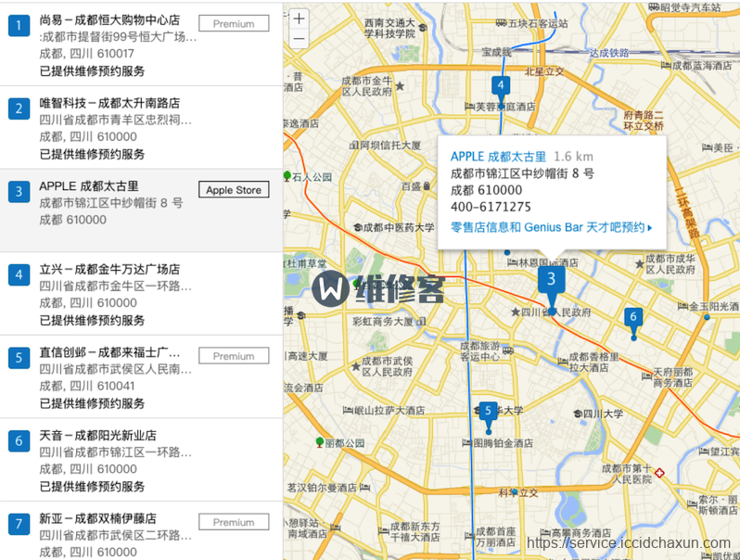This screenshot has width=740, height=560.
Task: Click 西南交通大学科技学院 label on map
Action: coord(389,28)
